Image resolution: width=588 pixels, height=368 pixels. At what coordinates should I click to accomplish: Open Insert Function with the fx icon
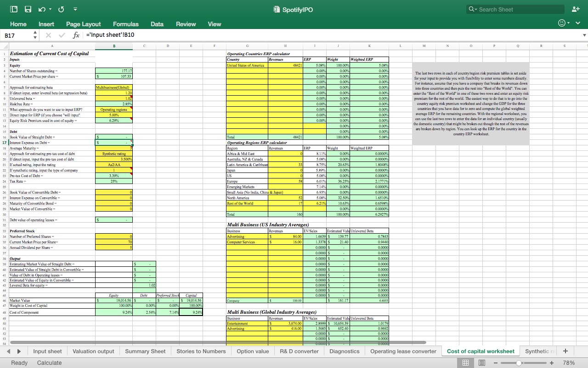pyautogui.click(x=76, y=34)
